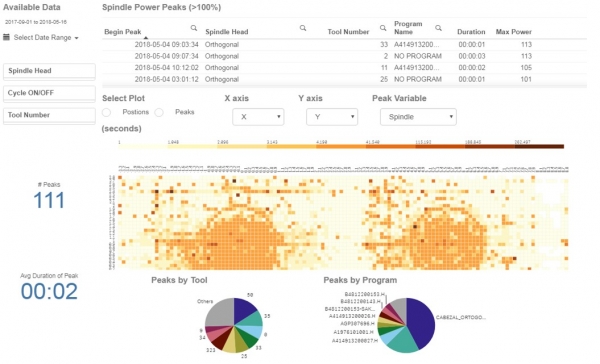Select the row beginning 2018-05-04 10:12:02
600x364 pixels.
tap(344, 67)
